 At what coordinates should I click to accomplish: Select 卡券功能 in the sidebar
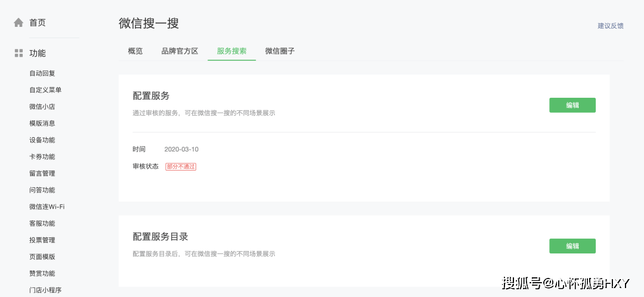point(42,157)
